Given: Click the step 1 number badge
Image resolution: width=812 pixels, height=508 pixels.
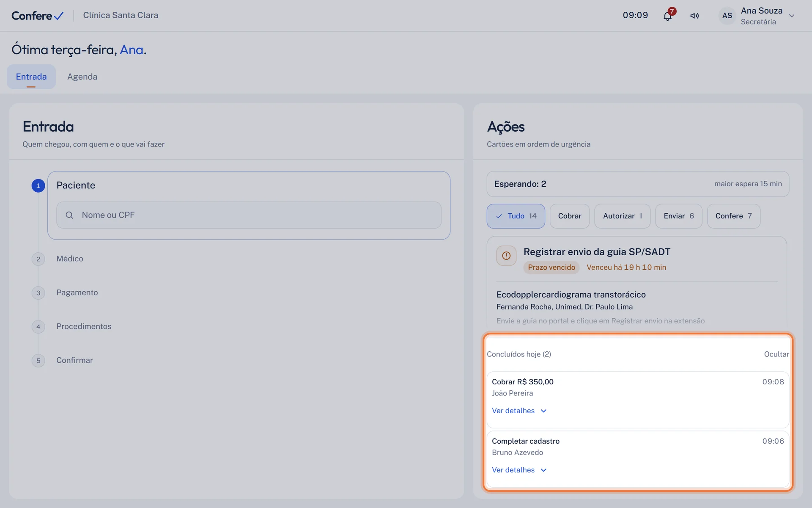Looking at the screenshot, I should coord(38,185).
